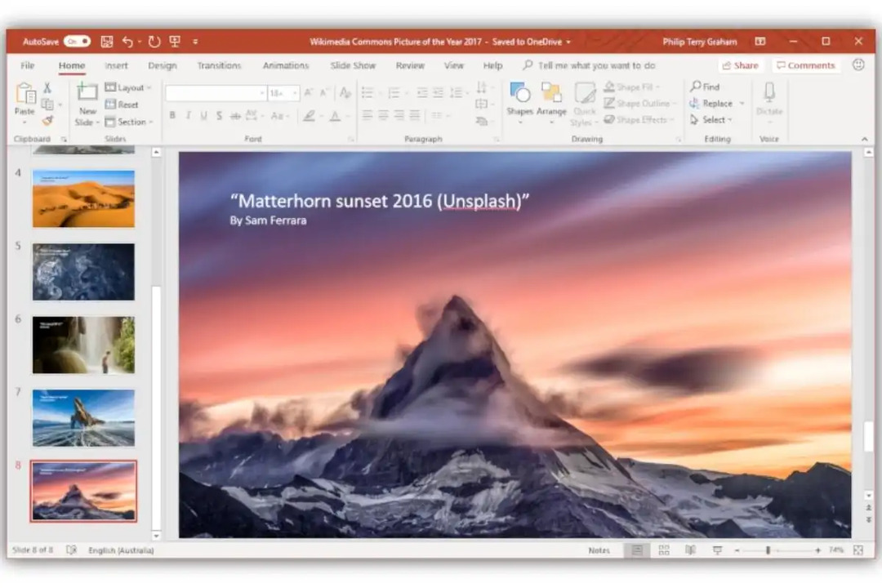Click the Save icon in title bar

click(106, 42)
